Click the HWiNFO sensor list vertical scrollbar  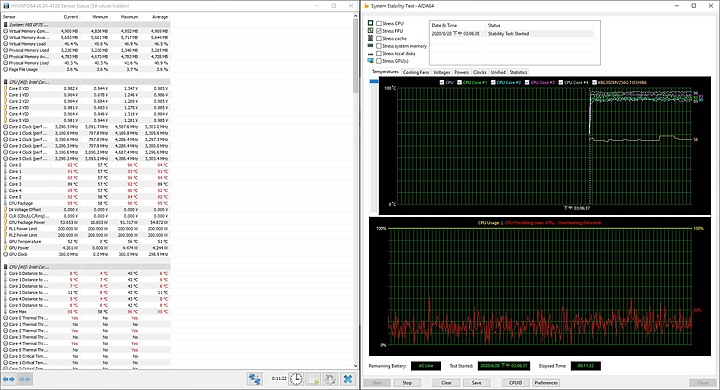pos(355,191)
